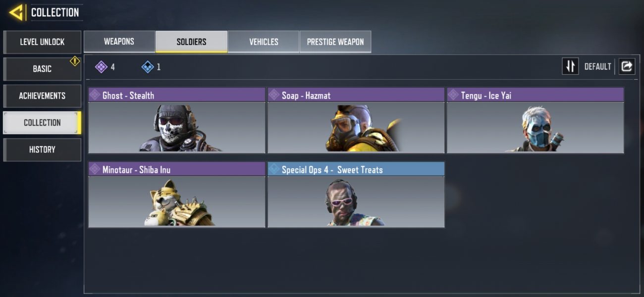Viewport: 644px width, 297px height.
Task: Click the purple epic rarity count icon
Action: tap(101, 67)
